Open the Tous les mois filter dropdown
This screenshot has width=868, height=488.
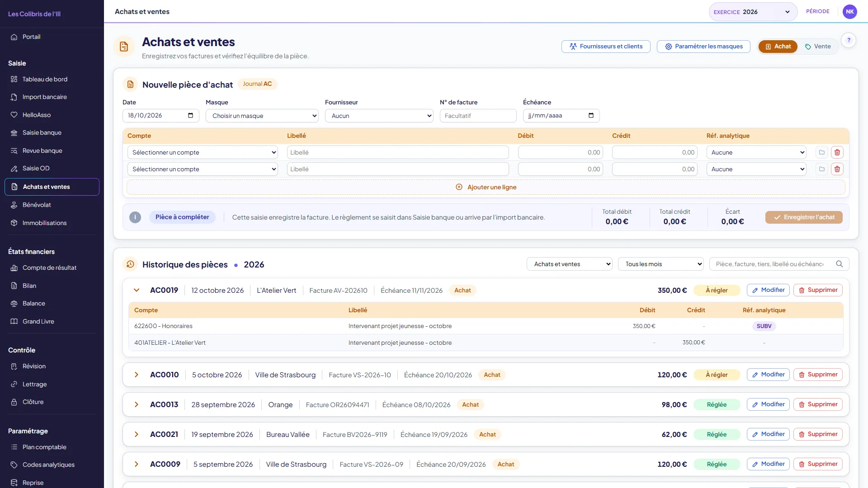(x=661, y=264)
